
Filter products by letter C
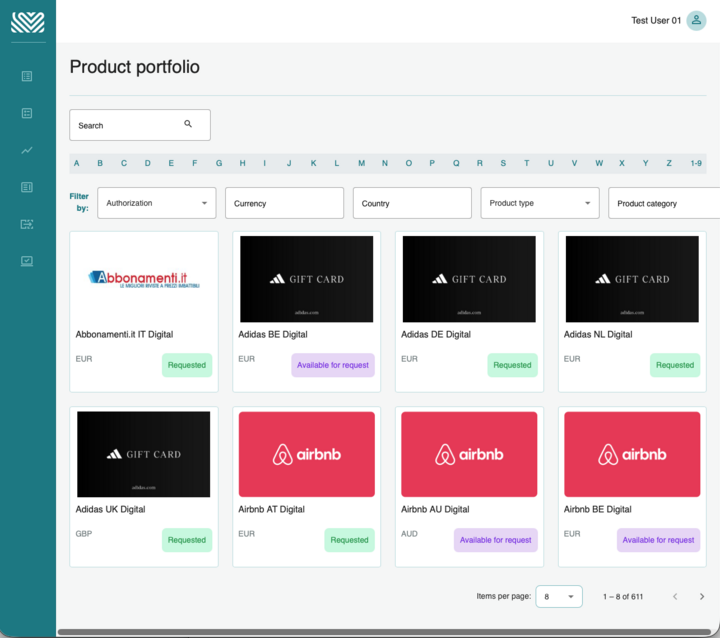pyautogui.click(x=124, y=163)
